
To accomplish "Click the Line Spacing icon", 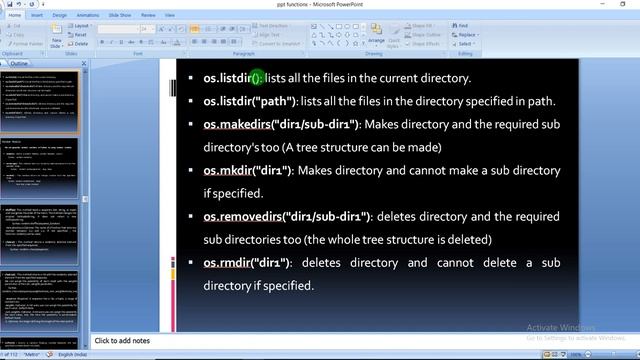I will (x=243, y=29).
